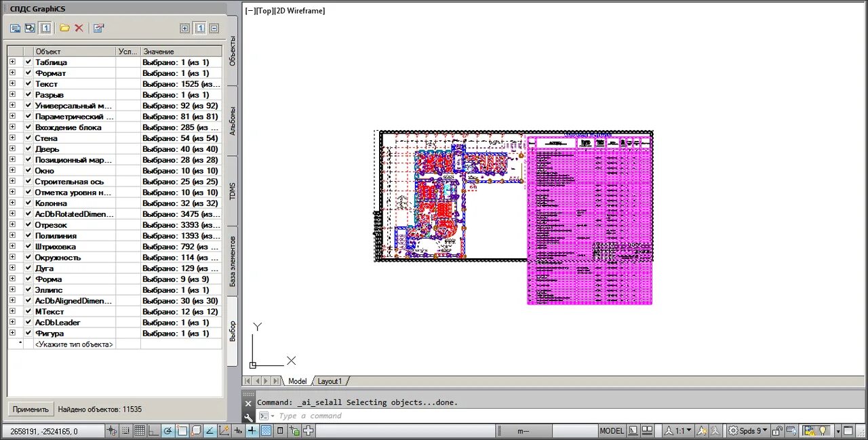
Task: Open the annotation scale 1:1 dropdown
Action: [678, 431]
